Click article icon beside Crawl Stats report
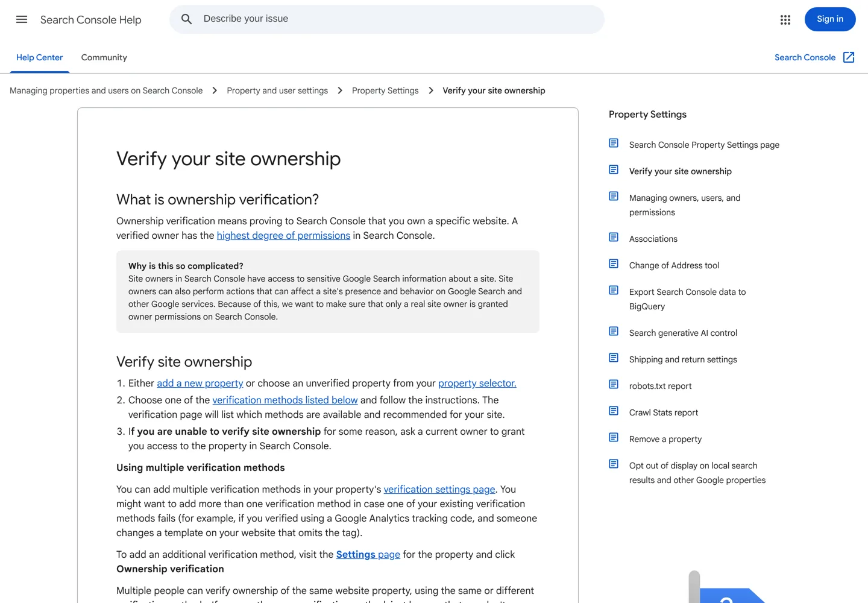The image size is (868, 603). (x=614, y=411)
